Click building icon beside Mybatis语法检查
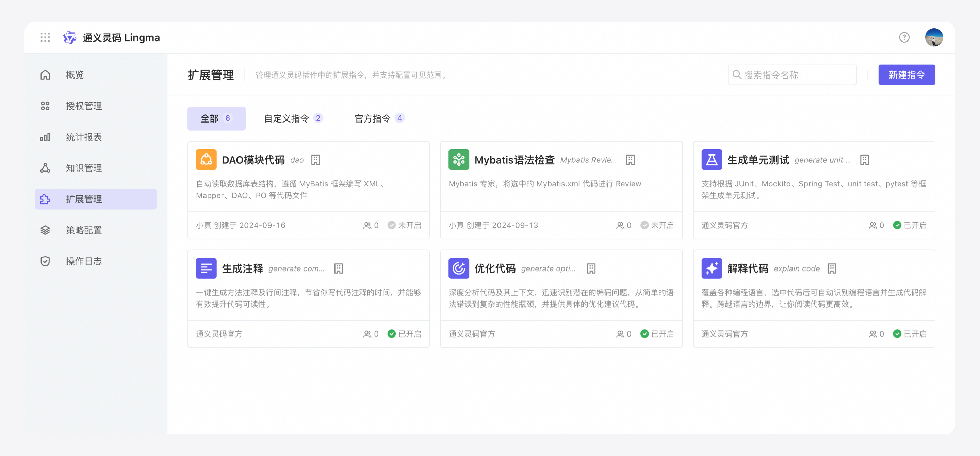980x456 pixels. click(630, 160)
